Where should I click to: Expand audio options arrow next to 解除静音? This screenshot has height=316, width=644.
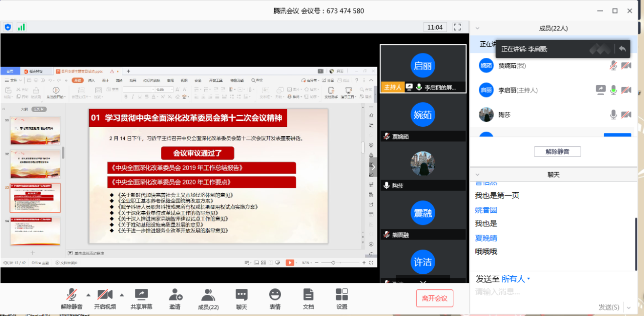(x=89, y=295)
